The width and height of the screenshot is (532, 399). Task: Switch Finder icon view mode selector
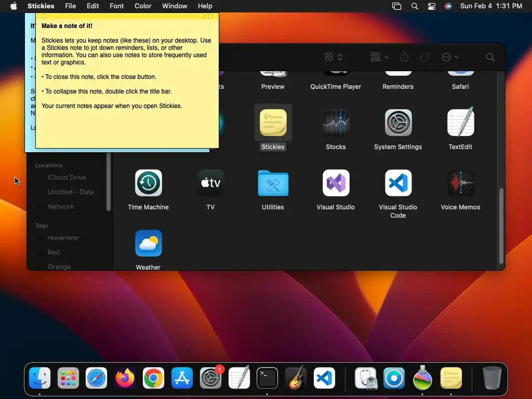pyautogui.click(x=334, y=57)
